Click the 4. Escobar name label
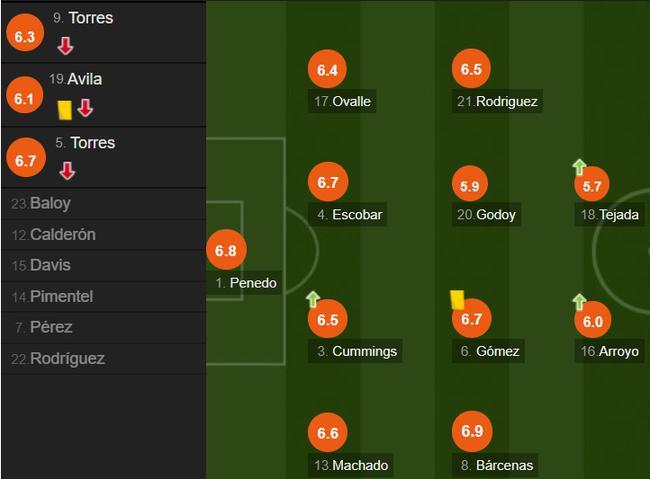Screen dimensions: 650x479 coord(347,214)
